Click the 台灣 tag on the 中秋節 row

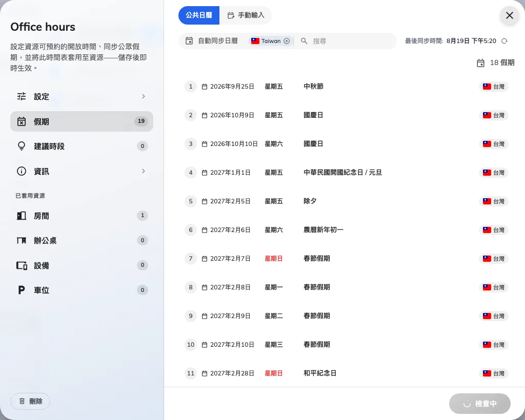point(494,87)
